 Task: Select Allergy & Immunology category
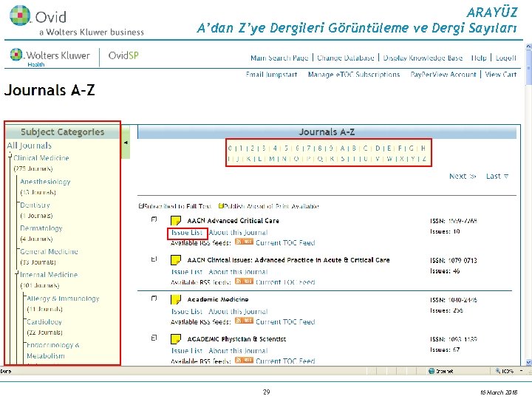click(x=63, y=299)
